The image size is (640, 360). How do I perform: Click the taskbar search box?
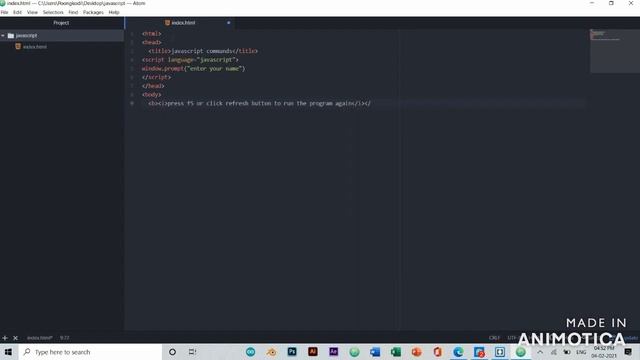[x=90, y=352]
